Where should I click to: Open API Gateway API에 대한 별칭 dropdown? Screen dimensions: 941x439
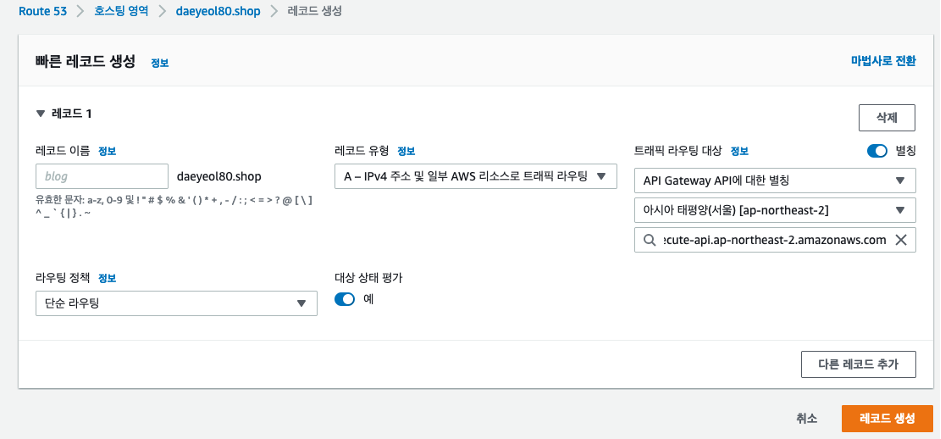[x=775, y=181]
